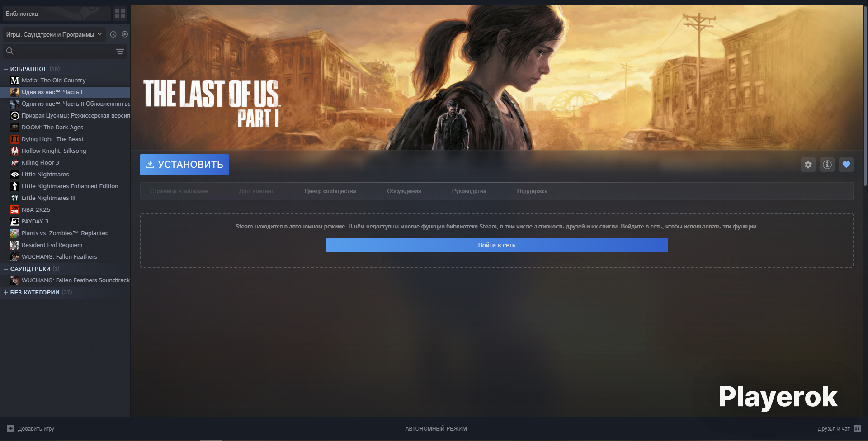The height and width of the screenshot is (441, 868).
Task: Show game info icon
Action: [x=827, y=165]
